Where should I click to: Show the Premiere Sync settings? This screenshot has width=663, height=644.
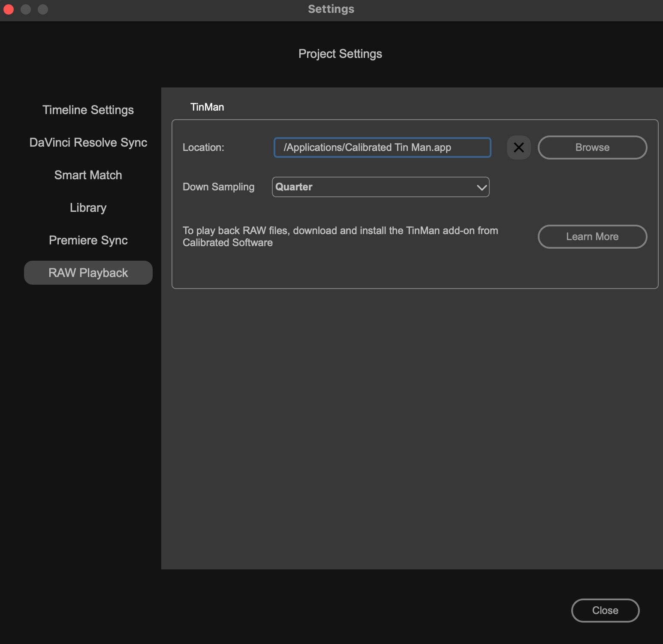coord(88,241)
